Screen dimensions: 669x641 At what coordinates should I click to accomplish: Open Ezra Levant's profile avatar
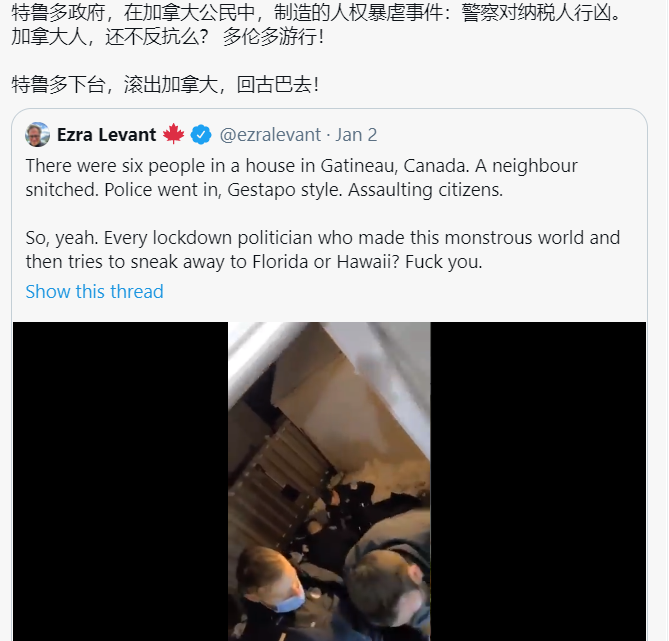pyautogui.click(x=38, y=134)
